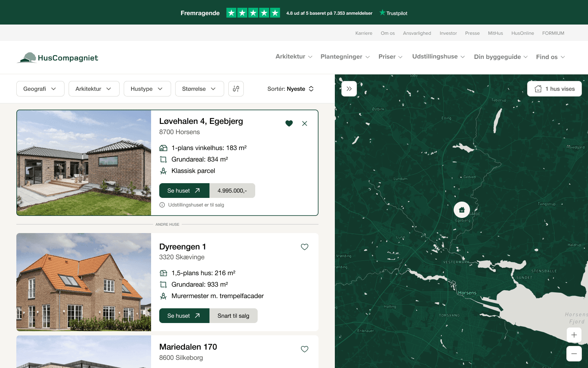The image size is (588, 368).
Task: Expand the Find os main menu
Action: 550,57
